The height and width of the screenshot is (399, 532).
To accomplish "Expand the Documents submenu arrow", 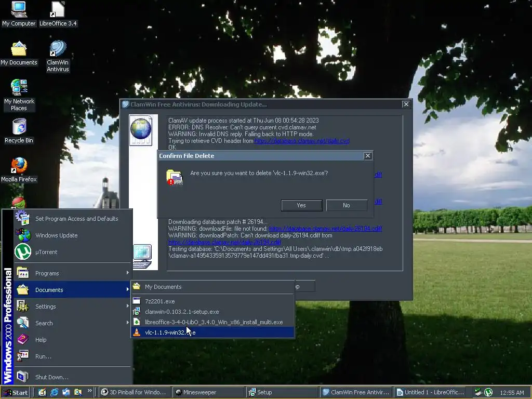I will point(128,289).
